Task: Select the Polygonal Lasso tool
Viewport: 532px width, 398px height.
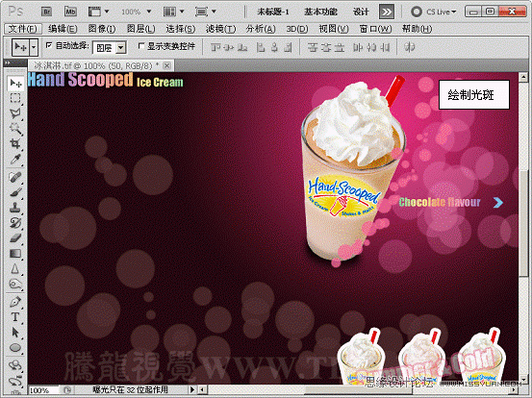Action: (15, 113)
